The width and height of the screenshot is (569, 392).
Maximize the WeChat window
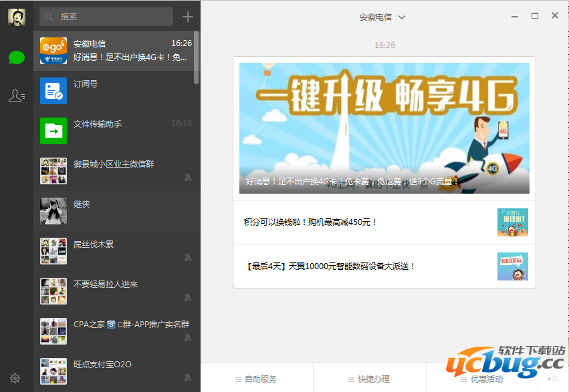point(534,15)
